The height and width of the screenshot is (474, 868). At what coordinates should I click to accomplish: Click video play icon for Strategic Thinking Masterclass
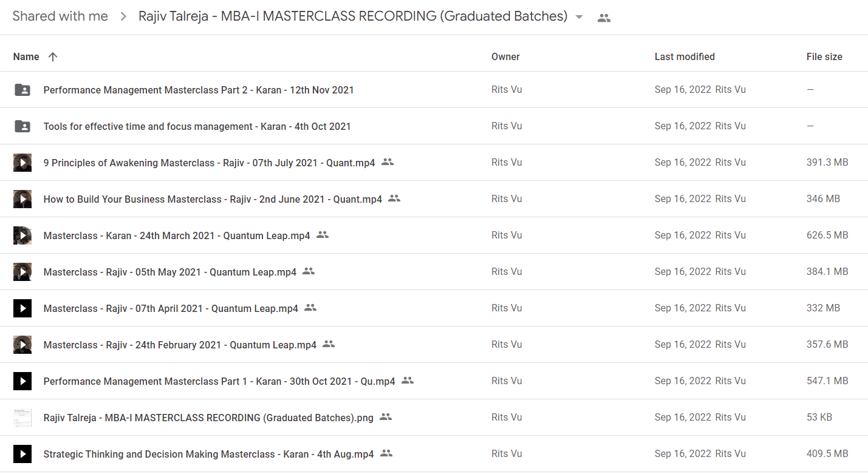(x=22, y=454)
